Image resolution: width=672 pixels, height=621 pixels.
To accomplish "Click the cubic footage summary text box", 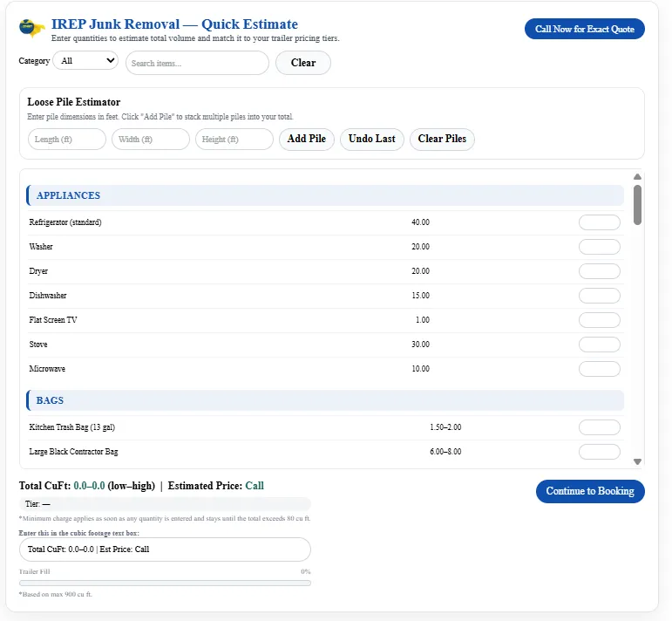I will [x=165, y=549].
